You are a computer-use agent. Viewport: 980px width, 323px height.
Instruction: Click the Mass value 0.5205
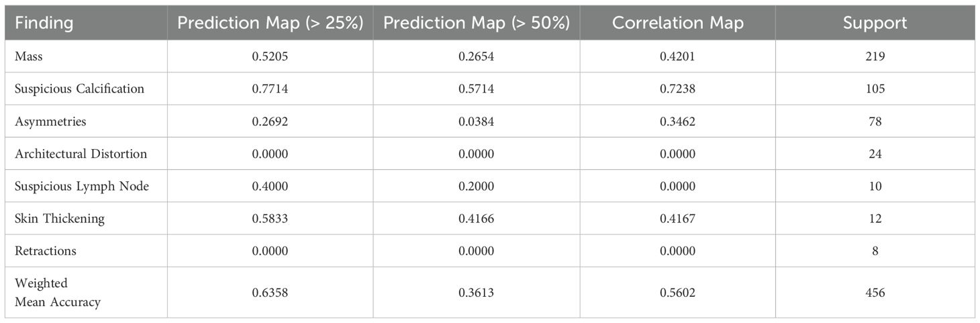[270, 56]
